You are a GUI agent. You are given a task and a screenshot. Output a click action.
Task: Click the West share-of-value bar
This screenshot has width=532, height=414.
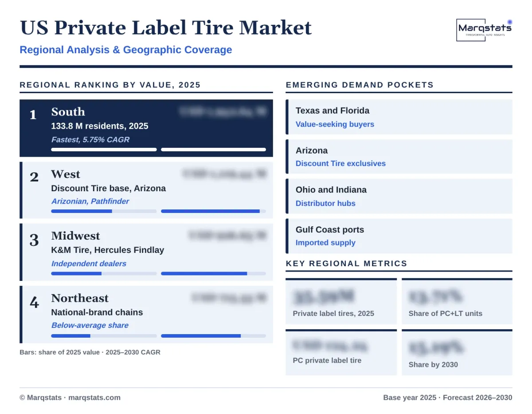coord(104,211)
